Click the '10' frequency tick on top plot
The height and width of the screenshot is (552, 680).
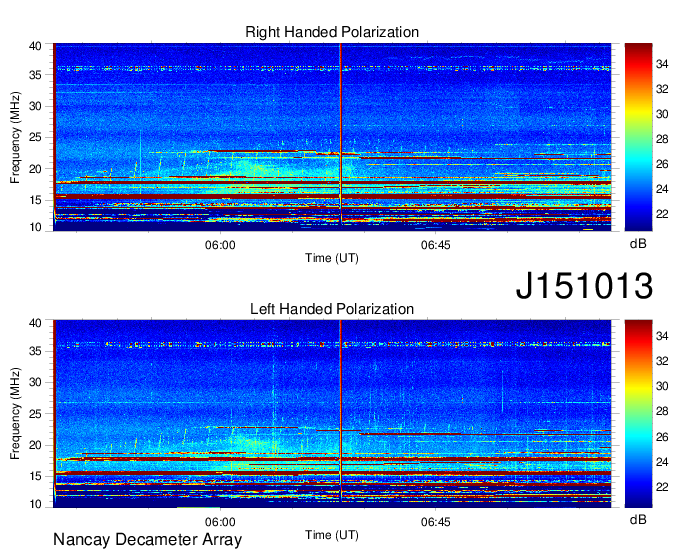point(36,227)
